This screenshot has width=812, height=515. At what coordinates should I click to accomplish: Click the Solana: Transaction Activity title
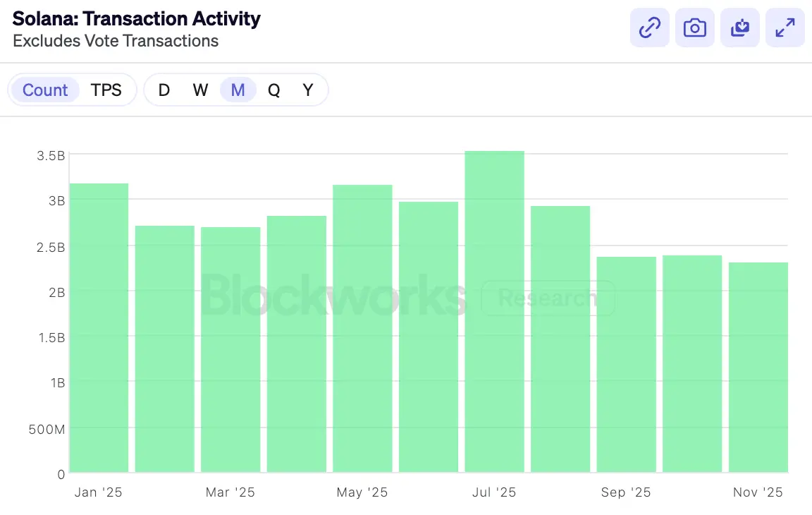click(136, 18)
